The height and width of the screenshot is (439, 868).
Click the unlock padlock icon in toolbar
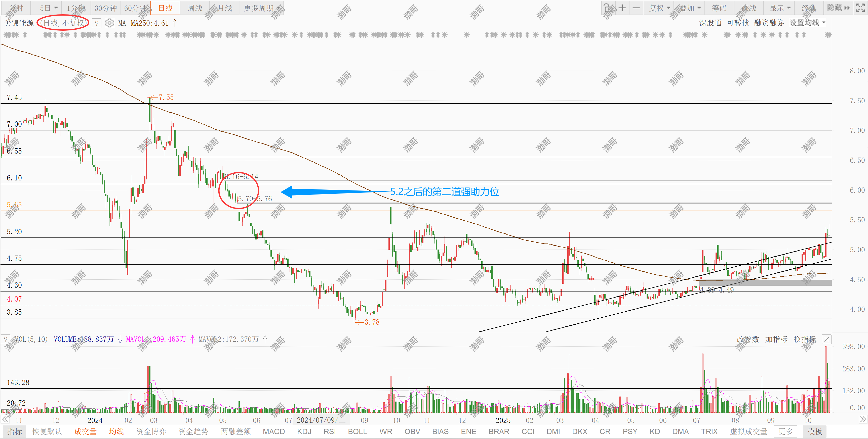click(x=608, y=8)
